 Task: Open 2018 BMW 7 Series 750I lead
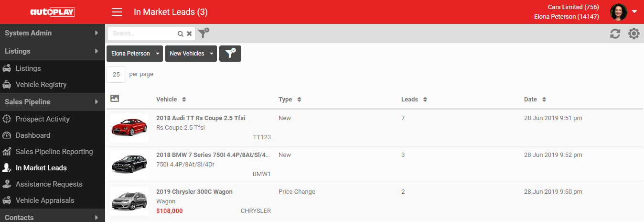pos(213,155)
